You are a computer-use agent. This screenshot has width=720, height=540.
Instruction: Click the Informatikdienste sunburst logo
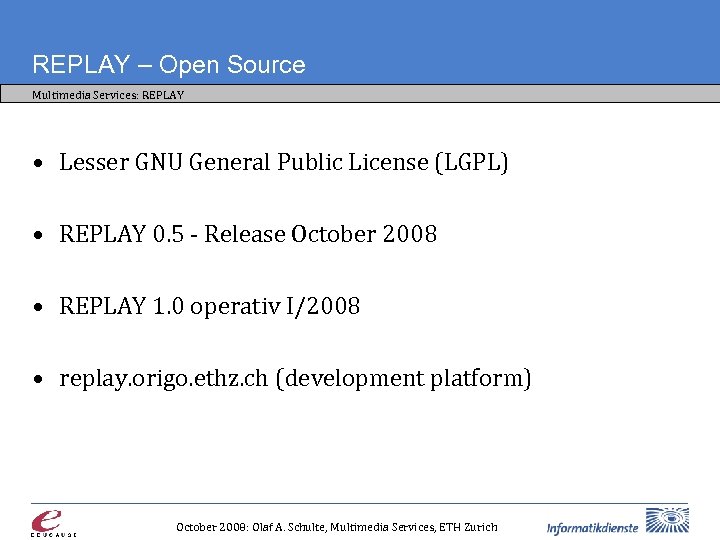667,520
